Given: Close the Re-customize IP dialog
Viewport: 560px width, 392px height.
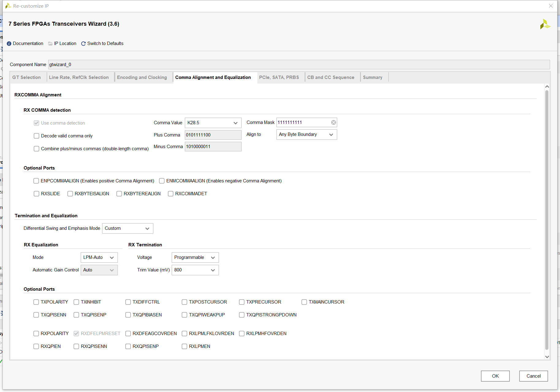Looking at the screenshot, I should coord(551,6).
